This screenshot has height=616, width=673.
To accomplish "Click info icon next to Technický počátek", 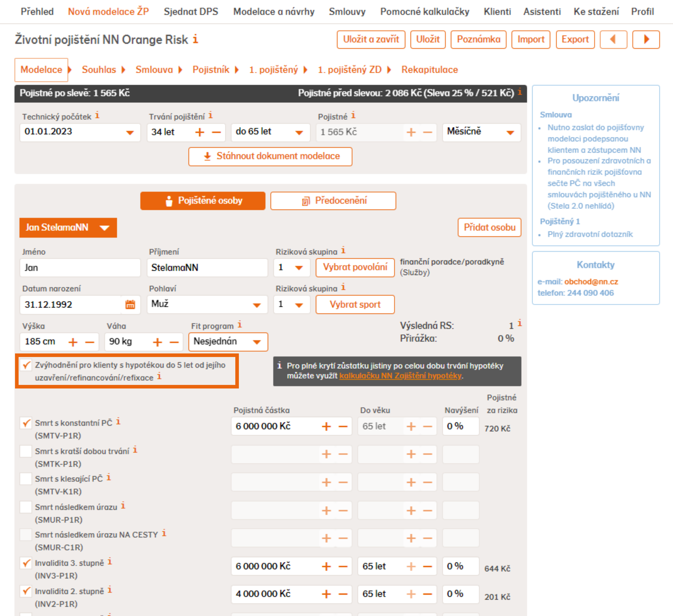I will pyautogui.click(x=97, y=115).
